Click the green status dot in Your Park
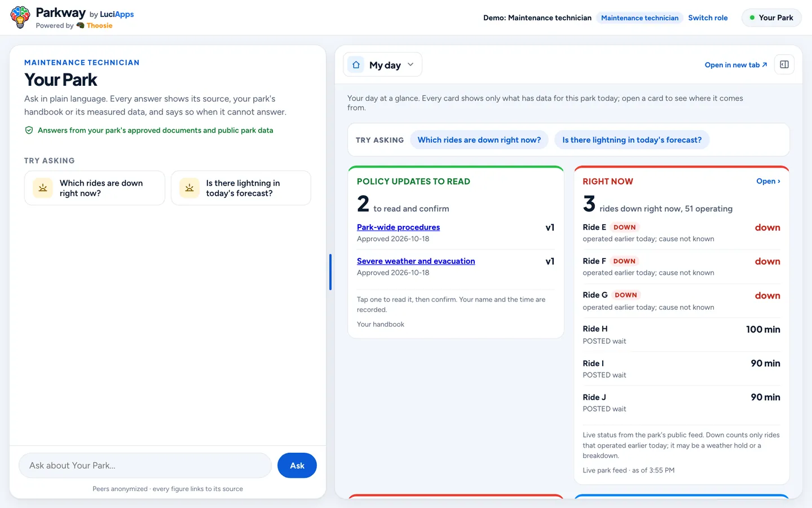812x508 pixels. click(x=752, y=18)
